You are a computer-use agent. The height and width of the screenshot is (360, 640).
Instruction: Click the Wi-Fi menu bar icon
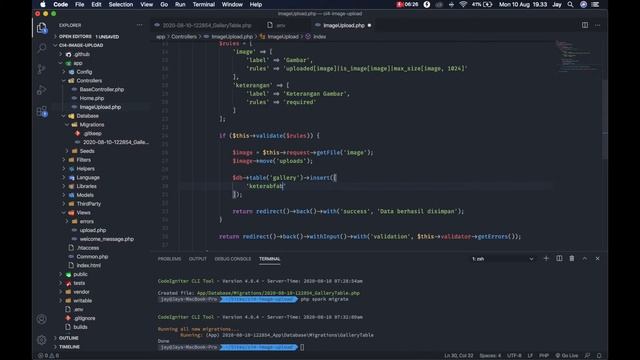point(463,4)
